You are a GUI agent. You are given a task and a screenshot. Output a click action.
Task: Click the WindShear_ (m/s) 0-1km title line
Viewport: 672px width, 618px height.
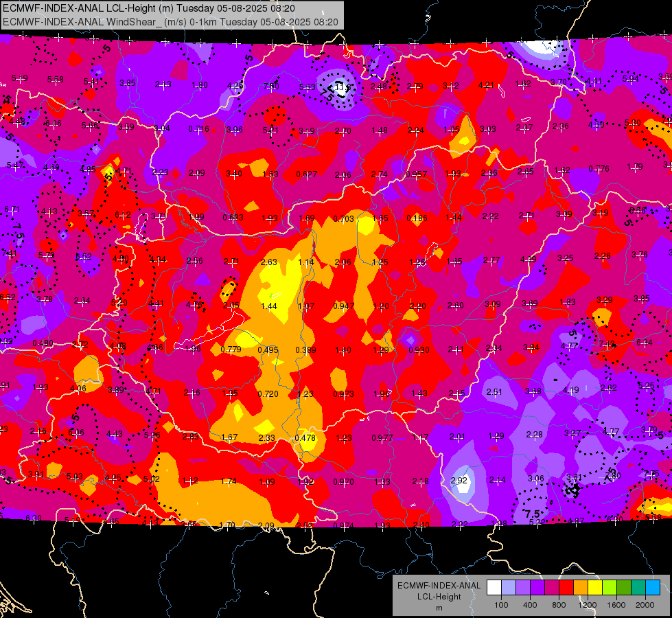pos(170,22)
